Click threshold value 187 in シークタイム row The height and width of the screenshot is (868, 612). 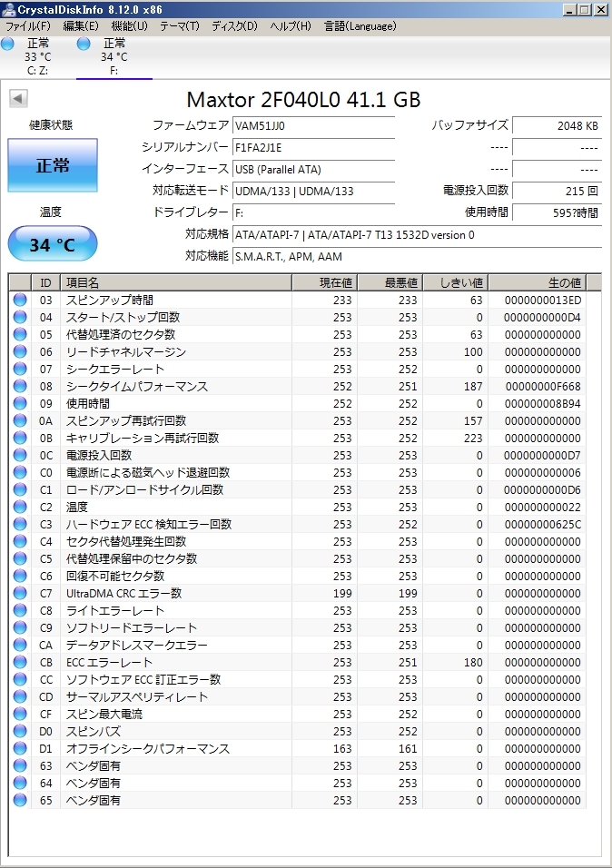coord(473,387)
